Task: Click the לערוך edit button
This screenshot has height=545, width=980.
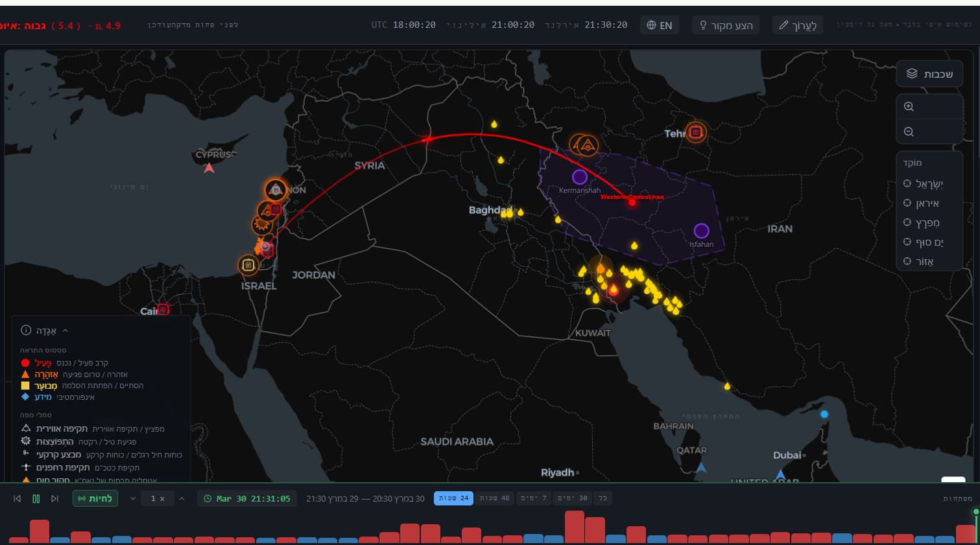Action: (x=798, y=25)
